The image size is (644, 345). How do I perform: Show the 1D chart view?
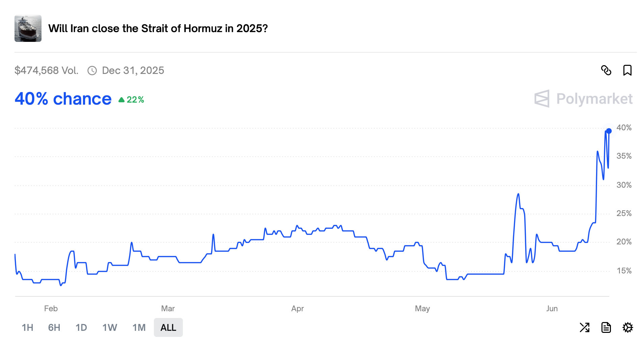click(x=81, y=327)
